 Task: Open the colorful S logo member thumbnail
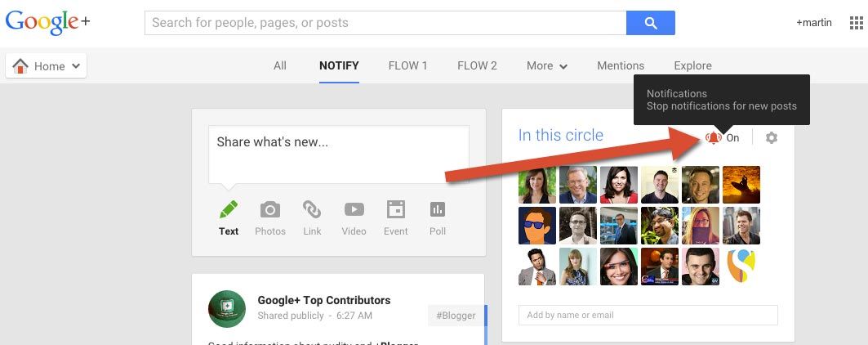coord(741,267)
